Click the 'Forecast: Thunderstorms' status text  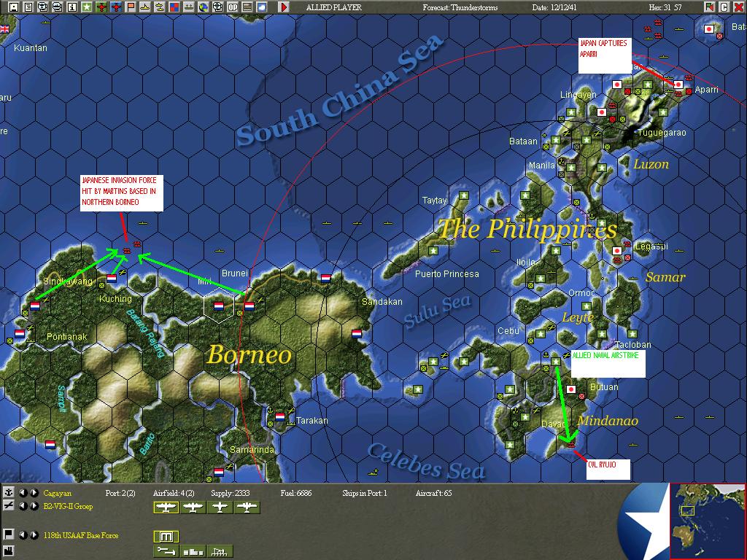(460, 7)
